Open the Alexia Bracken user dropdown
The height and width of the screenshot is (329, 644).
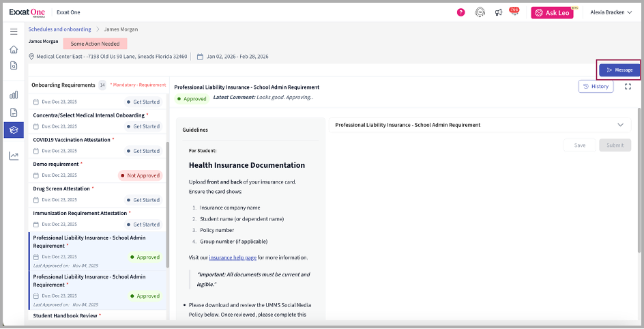click(615, 12)
